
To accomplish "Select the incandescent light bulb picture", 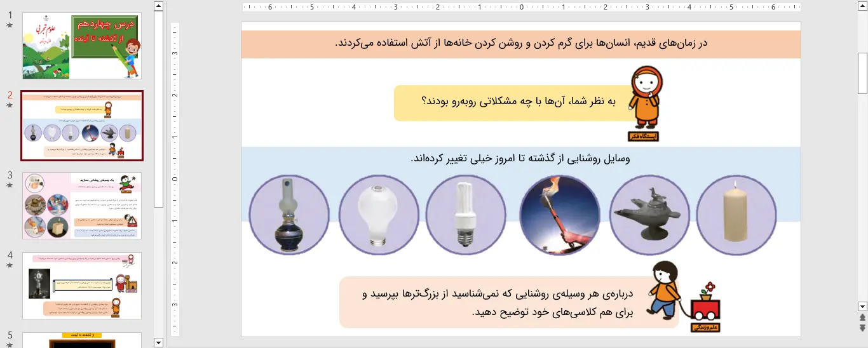I will tap(379, 214).
